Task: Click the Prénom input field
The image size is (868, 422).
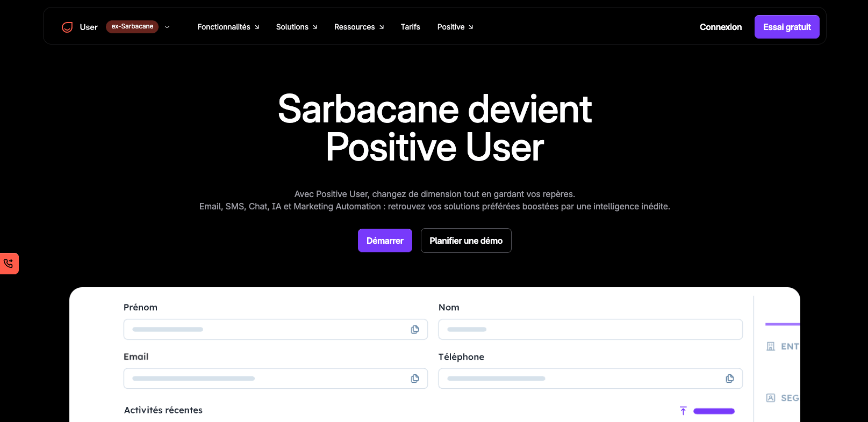Action: [276, 330]
